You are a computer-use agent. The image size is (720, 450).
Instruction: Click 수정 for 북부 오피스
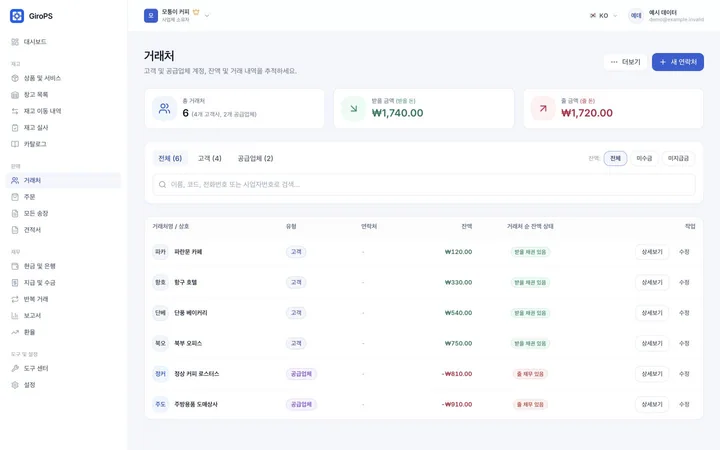click(684, 343)
